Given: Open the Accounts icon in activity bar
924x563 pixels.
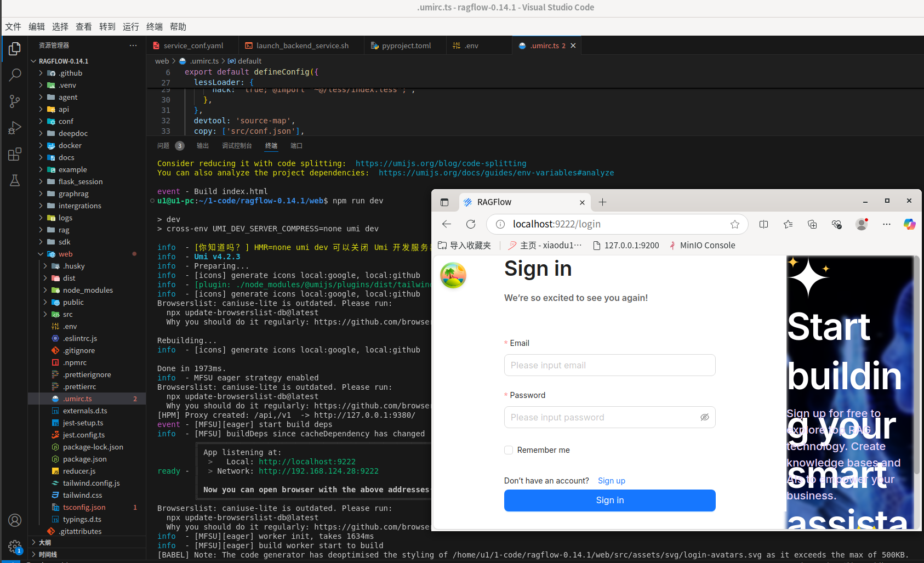Looking at the screenshot, I should (15, 520).
